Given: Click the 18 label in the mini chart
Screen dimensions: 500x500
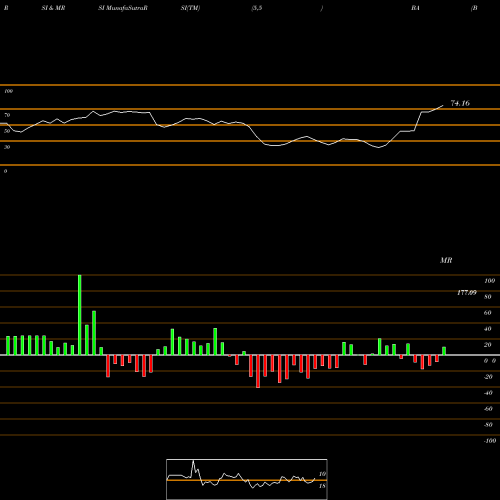Looking at the screenshot, I should (322, 486).
